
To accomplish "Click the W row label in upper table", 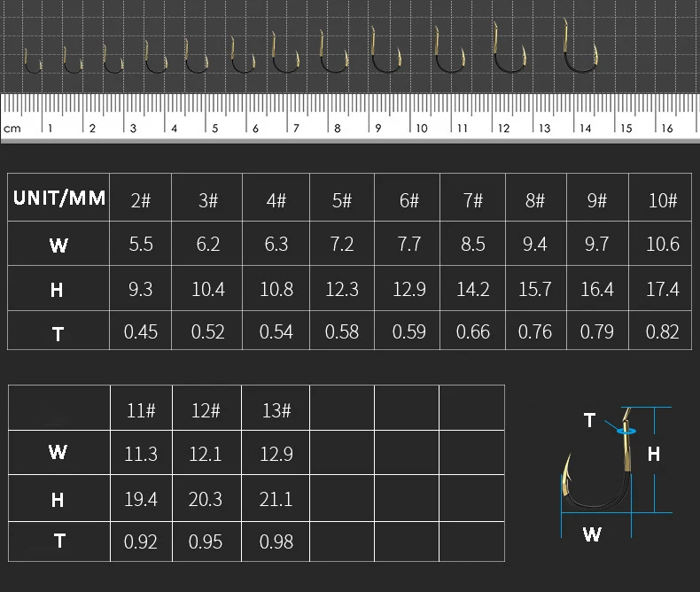I will click(58, 245).
